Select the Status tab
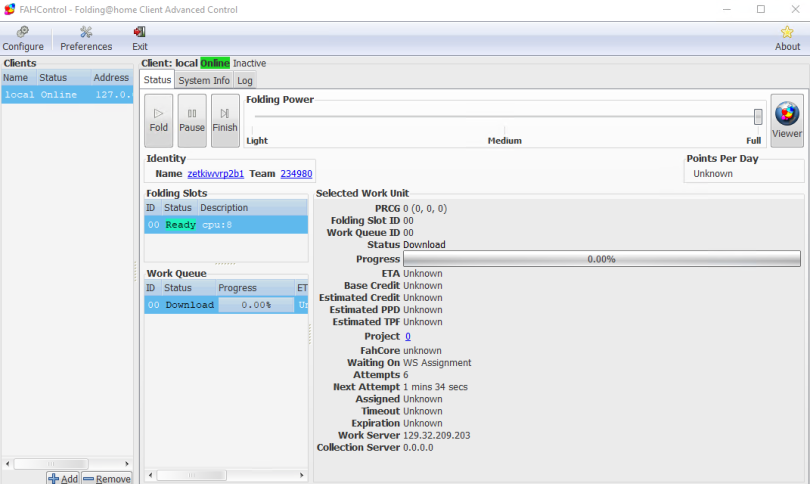 [x=157, y=80]
